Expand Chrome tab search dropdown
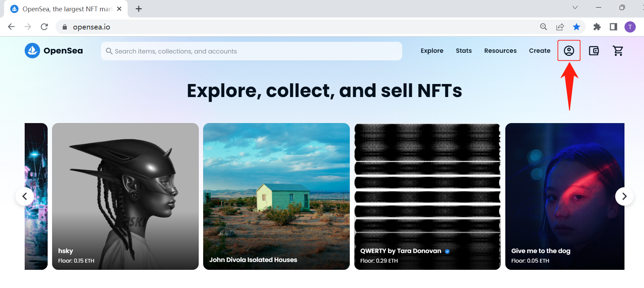 [x=575, y=8]
